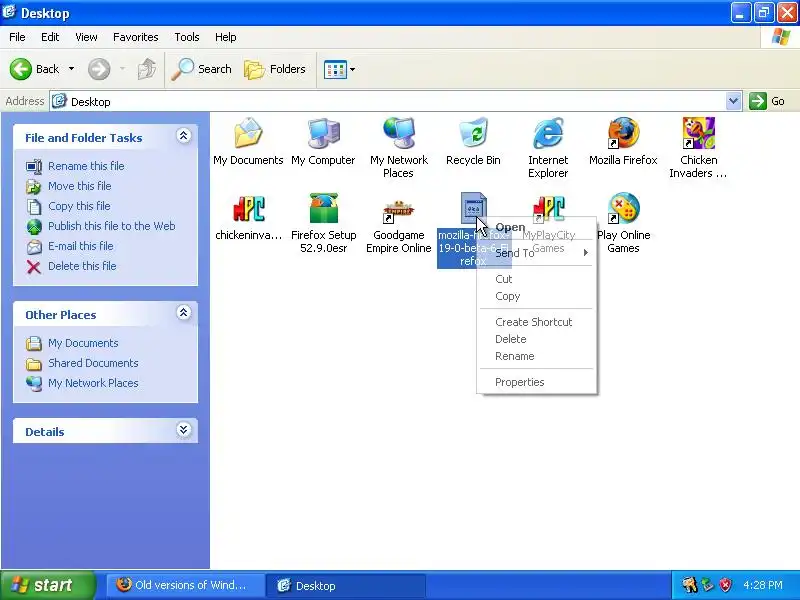
Task: Expand the Address bar dropdown
Action: (733, 101)
